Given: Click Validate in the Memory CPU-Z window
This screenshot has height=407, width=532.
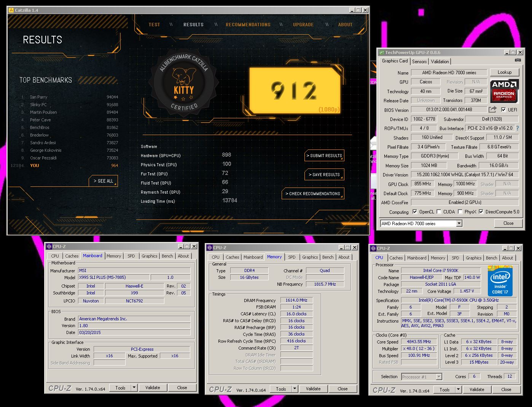Looking at the screenshot, I should point(313,389).
